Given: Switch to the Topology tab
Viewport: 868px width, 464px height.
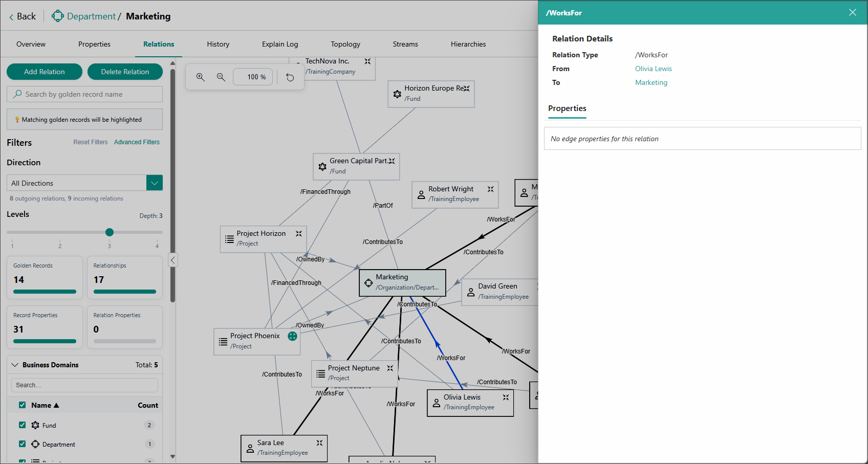Looking at the screenshot, I should tap(345, 45).
